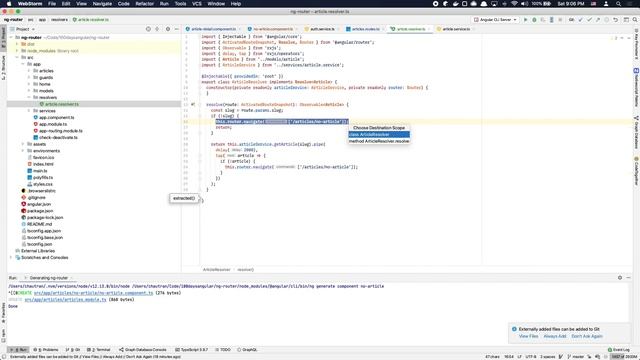Open the Favorites side panel

[x=3, y=312]
